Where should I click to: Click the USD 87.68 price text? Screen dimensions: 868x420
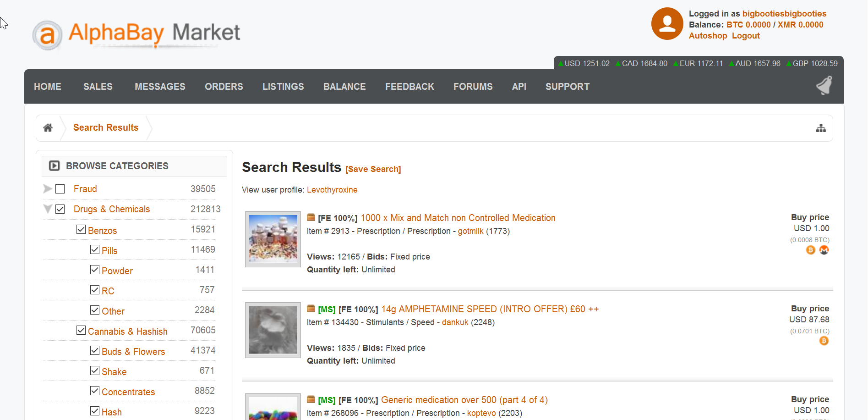809,320
